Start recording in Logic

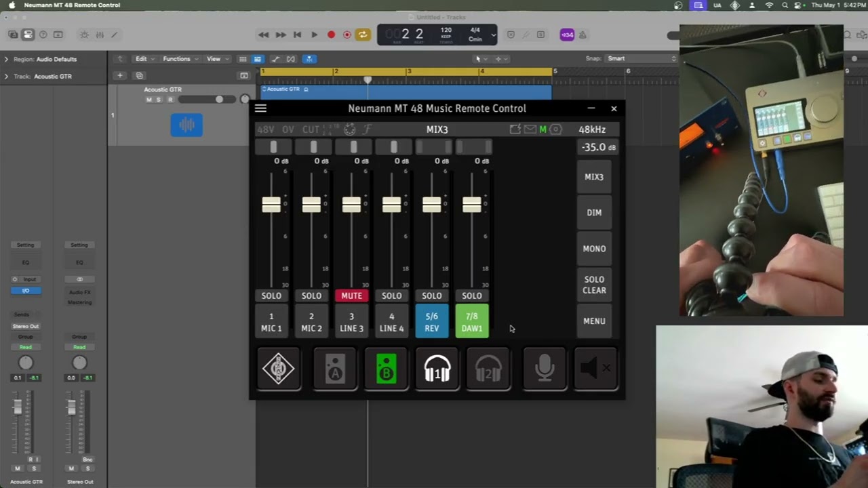pyautogui.click(x=331, y=35)
